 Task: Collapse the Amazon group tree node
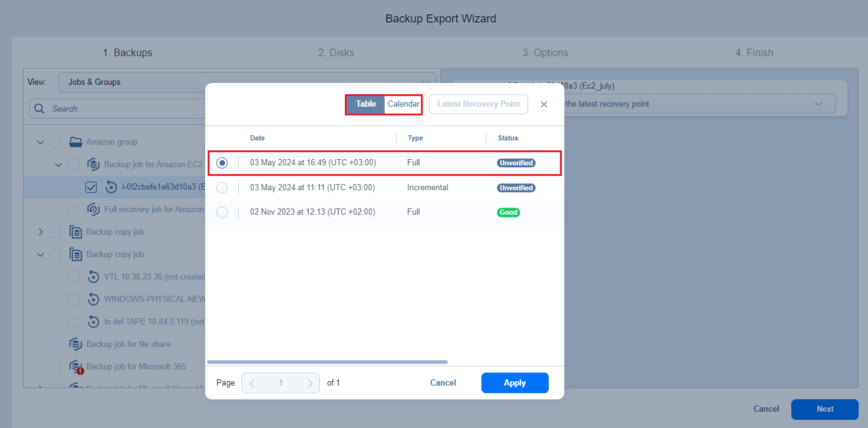(41, 142)
